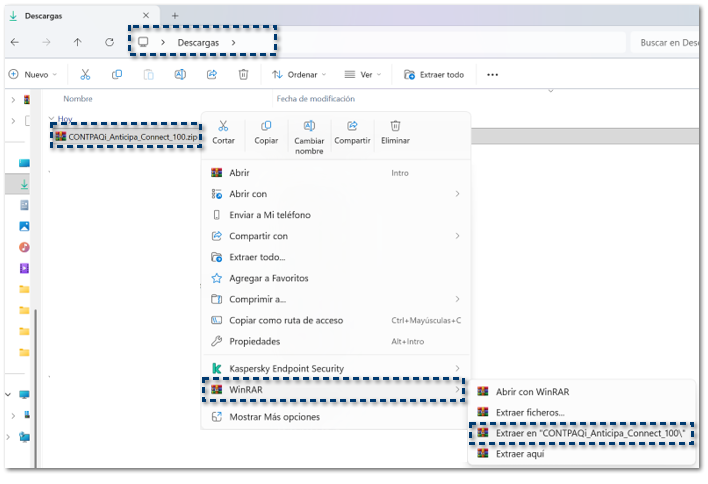Refresh the Descargas folder view

pyautogui.click(x=109, y=42)
